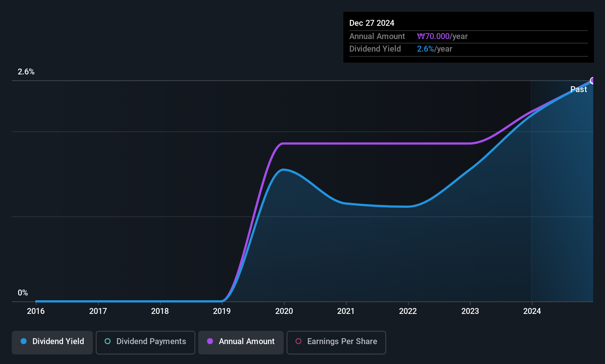Click the 2022 x-axis year label

click(x=408, y=311)
